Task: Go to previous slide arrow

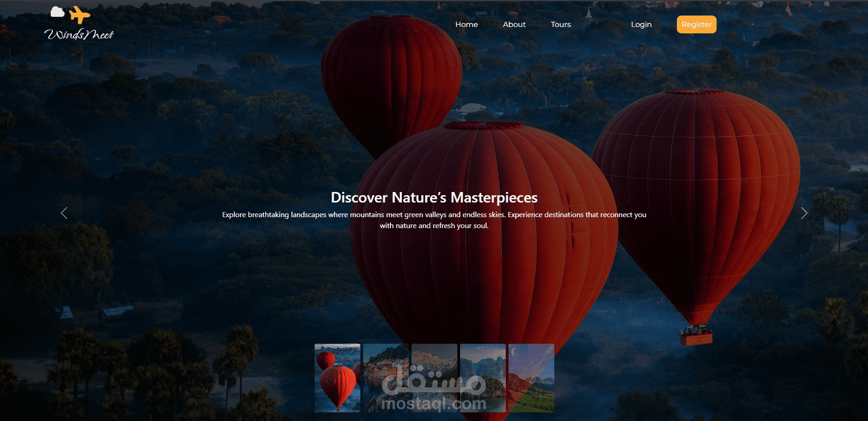Action: click(64, 213)
